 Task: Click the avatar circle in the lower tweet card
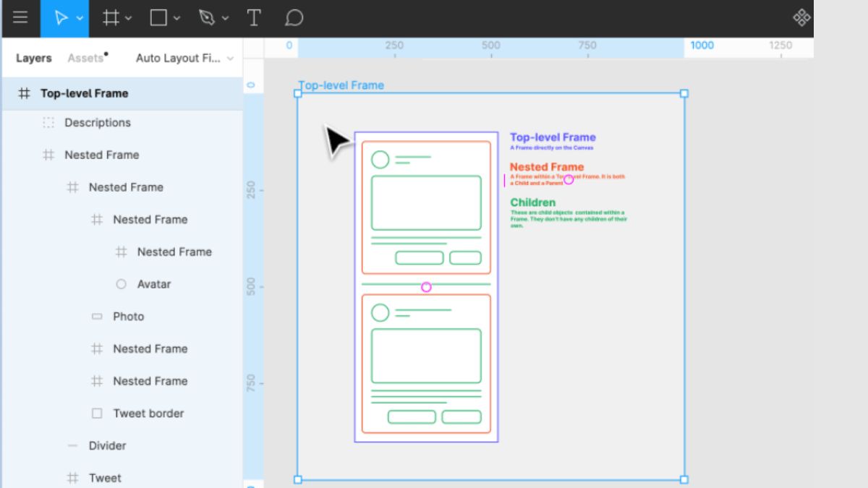[380, 313]
